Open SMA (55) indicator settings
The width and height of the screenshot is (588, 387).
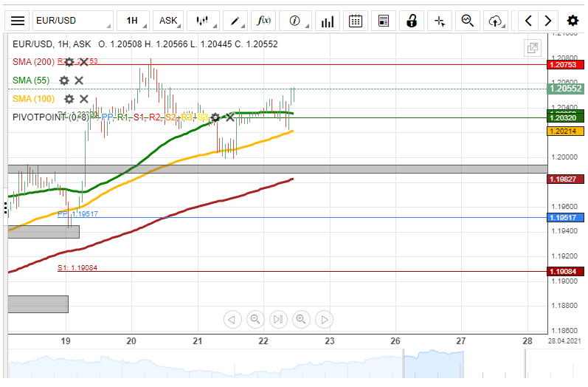(x=64, y=80)
